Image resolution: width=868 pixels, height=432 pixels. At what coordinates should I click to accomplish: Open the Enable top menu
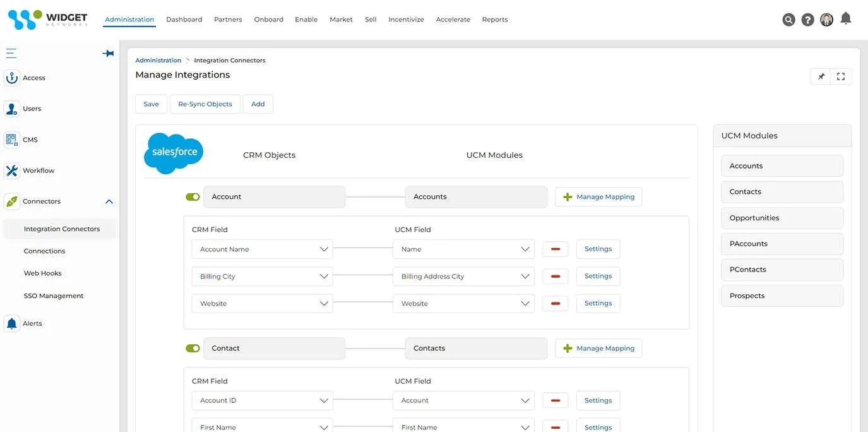click(x=306, y=20)
